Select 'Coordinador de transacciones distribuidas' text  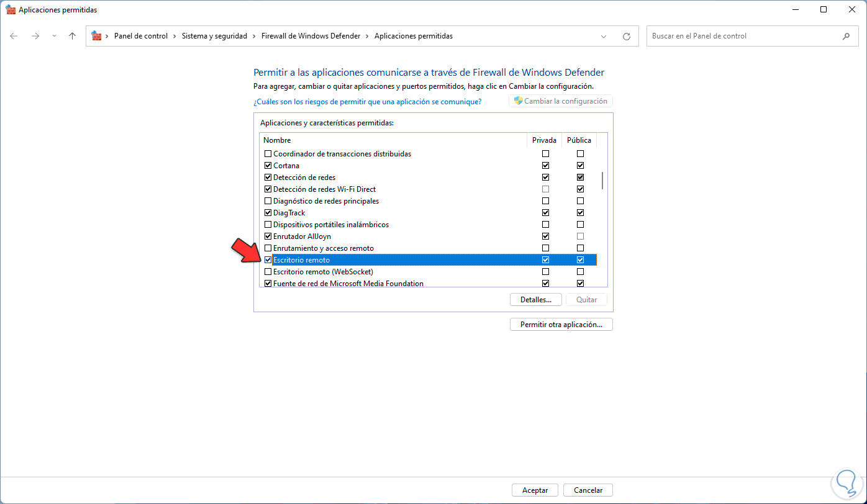342,154
